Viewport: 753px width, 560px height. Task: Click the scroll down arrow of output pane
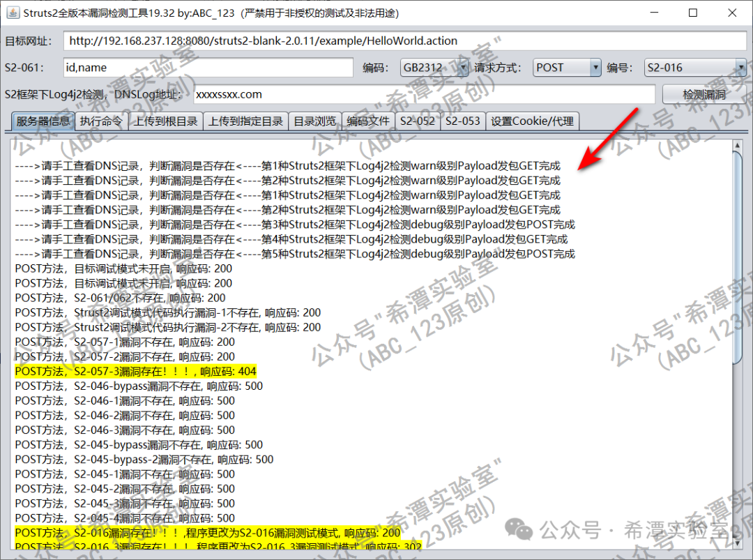[x=737, y=543]
